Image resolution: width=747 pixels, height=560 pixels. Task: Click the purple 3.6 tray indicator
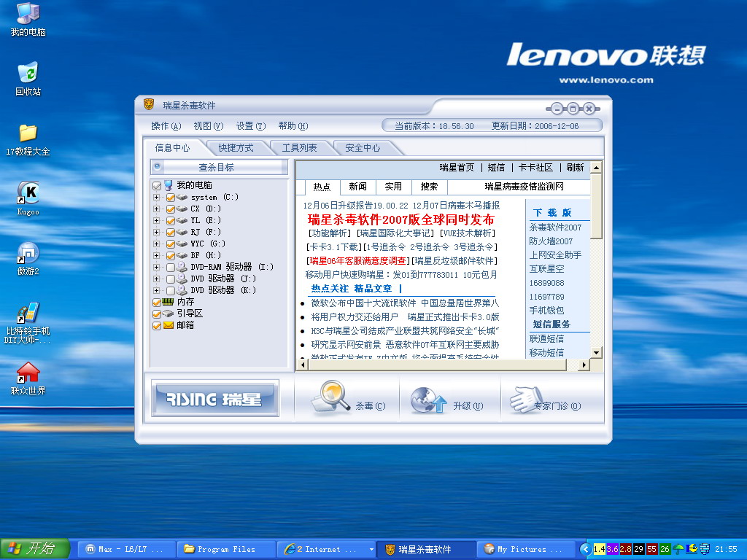(612, 549)
